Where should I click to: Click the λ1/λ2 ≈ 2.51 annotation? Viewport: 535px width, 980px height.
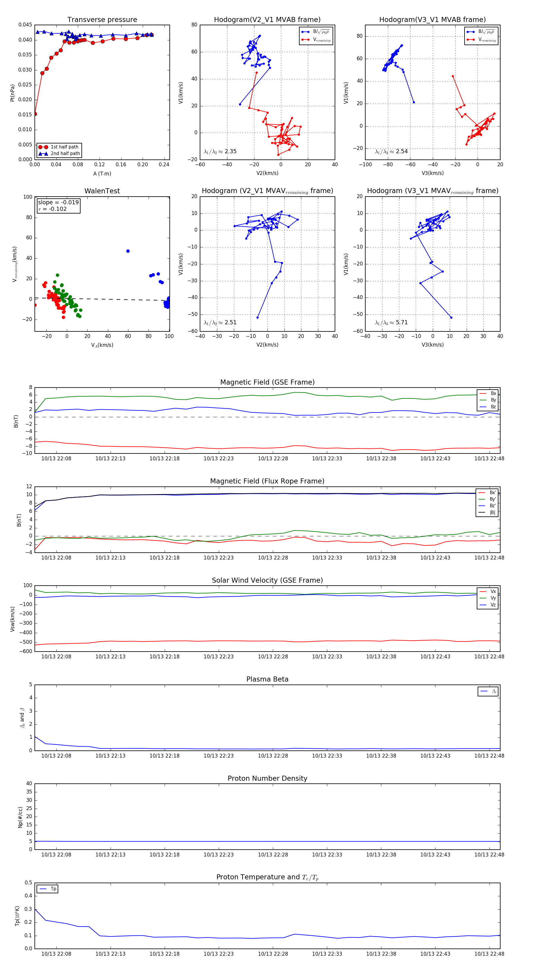[220, 323]
